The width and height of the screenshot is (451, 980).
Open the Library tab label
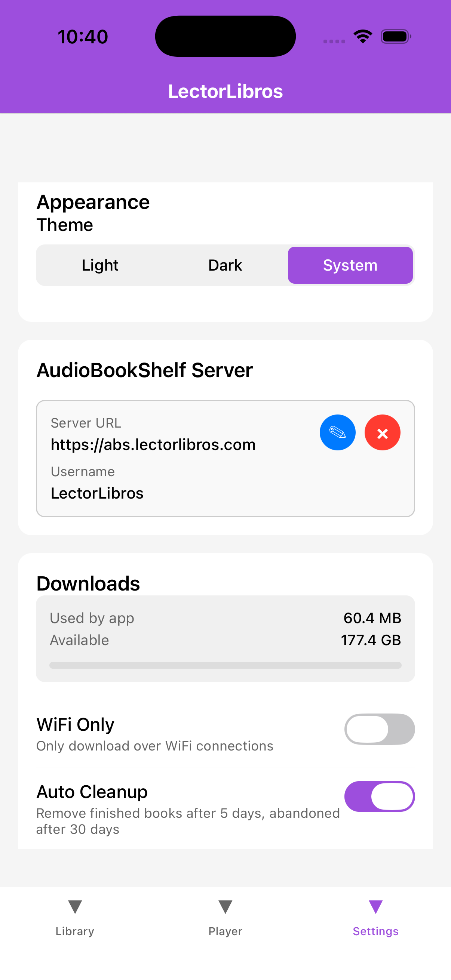click(75, 931)
